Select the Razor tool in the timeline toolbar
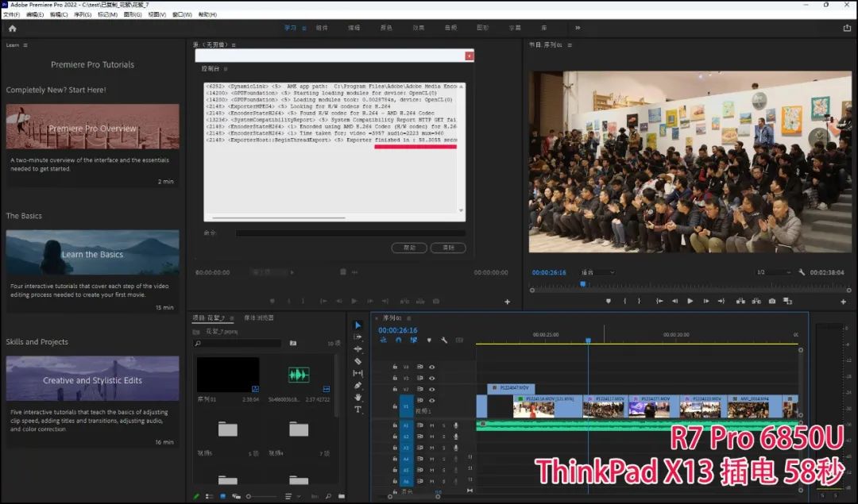The width and height of the screenshot is (858, 504). [x=357, y=361]
